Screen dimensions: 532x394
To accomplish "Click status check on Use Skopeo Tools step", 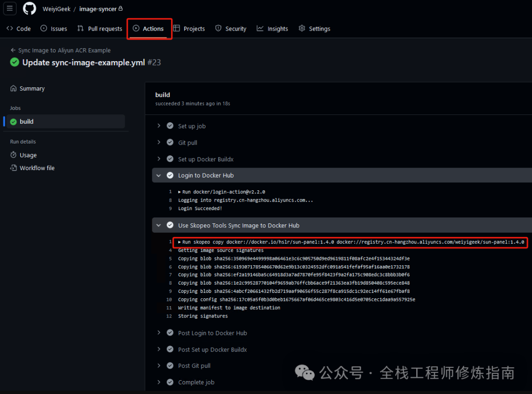I will pos(170,225).
